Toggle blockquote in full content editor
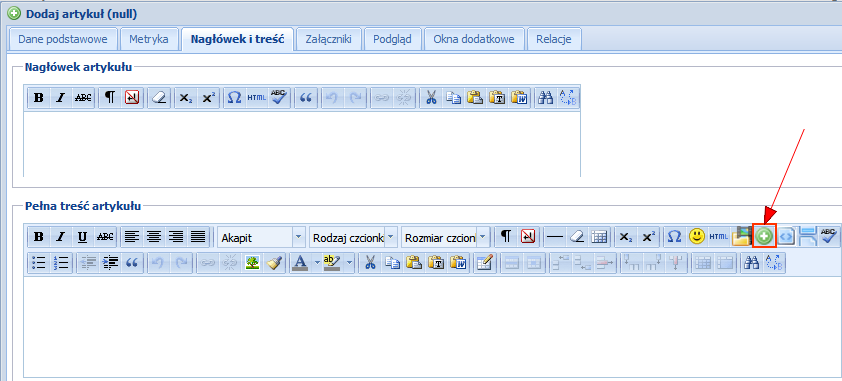The height and width of the screenshot is (381, 842). pos(132,262)
